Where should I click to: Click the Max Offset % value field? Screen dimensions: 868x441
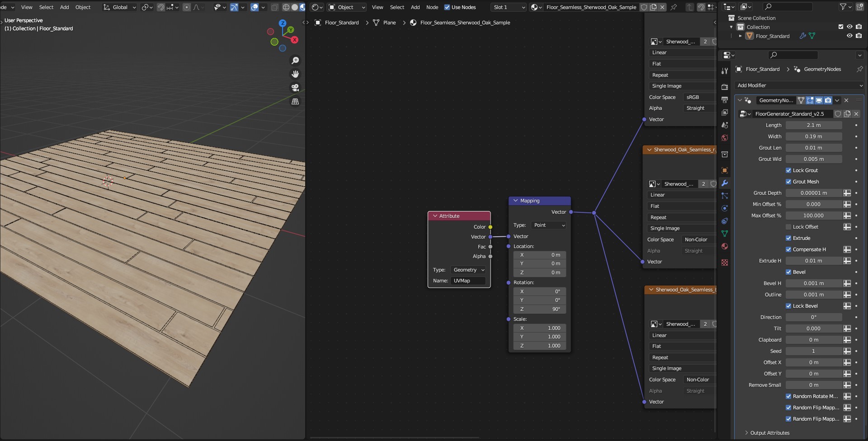[813, 216]
